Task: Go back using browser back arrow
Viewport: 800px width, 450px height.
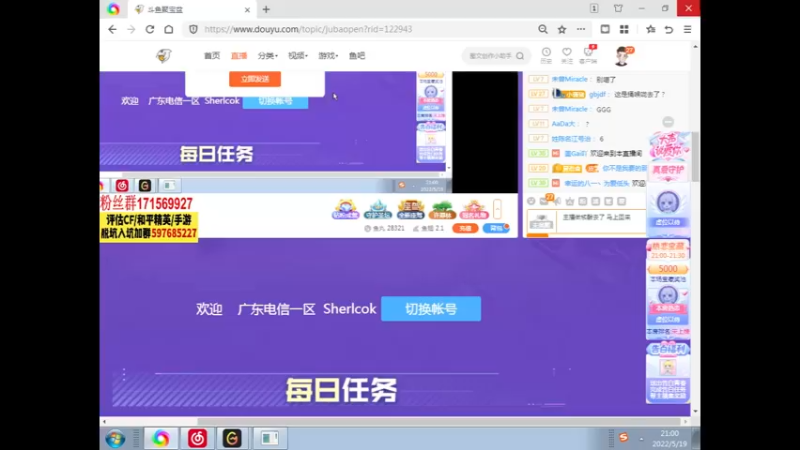Action: (x=112, y=30)
